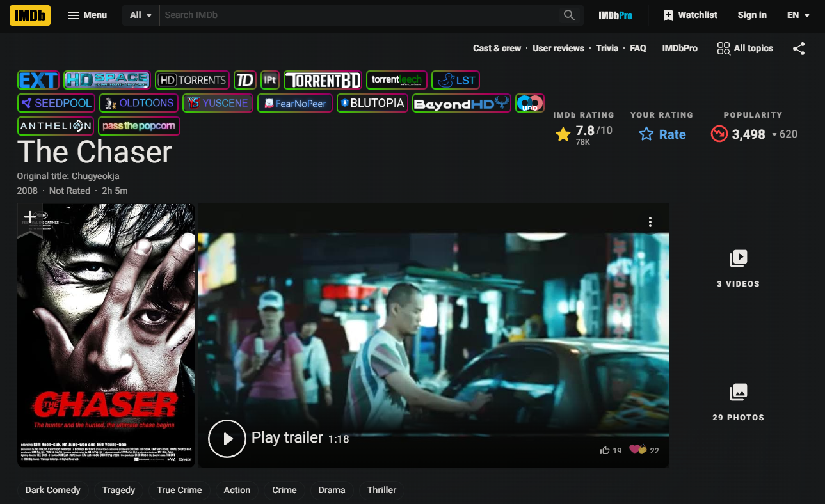The image size is (825, 504).
Task: Select the Drama genre chip
Action: click(332, 490)
